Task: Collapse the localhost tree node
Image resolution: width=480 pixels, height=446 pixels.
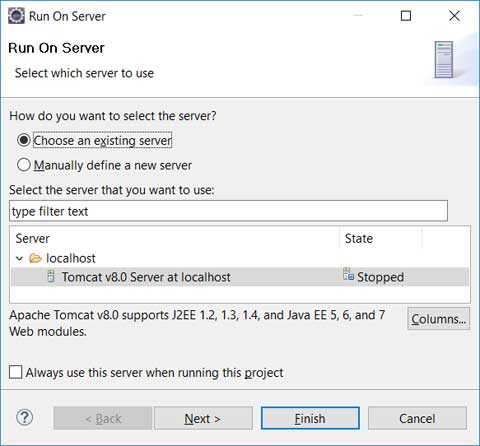Action: point(20,258)
